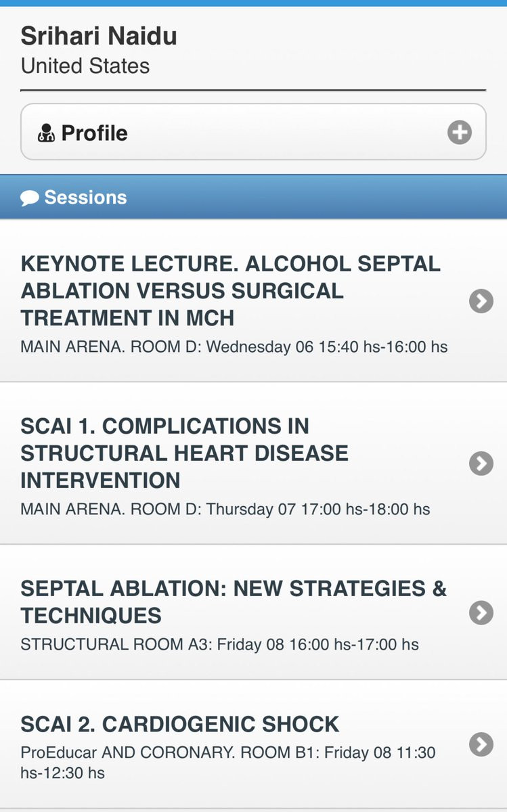Select Thursday 07 17:00 hs schedule line
The image size is (507, 812).
(225, 509)
